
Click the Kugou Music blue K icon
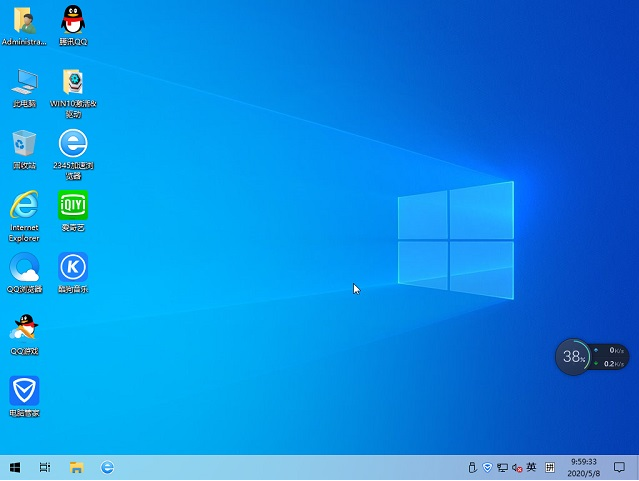(x=73, y=267)
